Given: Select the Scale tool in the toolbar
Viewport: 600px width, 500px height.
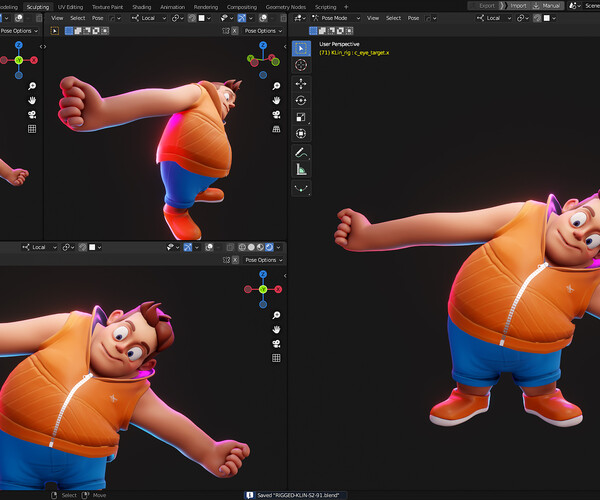Looking at the screenshot, I should click(x=301, y=117).
